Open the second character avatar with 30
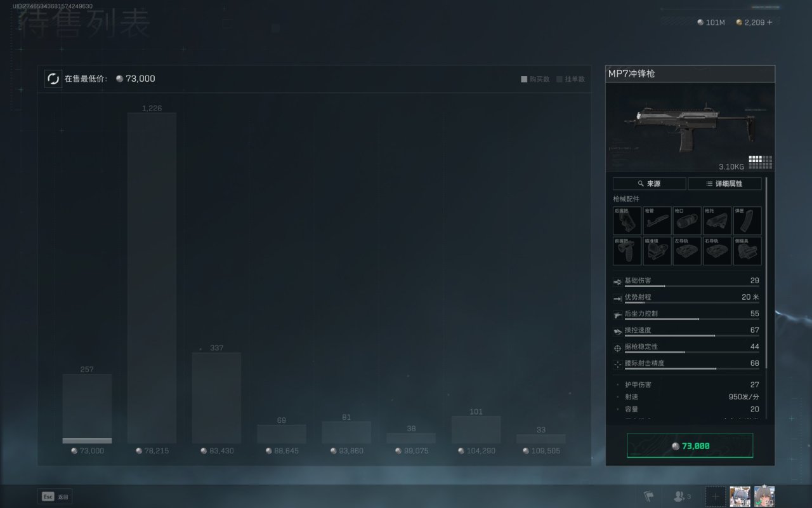 [764, 496]
